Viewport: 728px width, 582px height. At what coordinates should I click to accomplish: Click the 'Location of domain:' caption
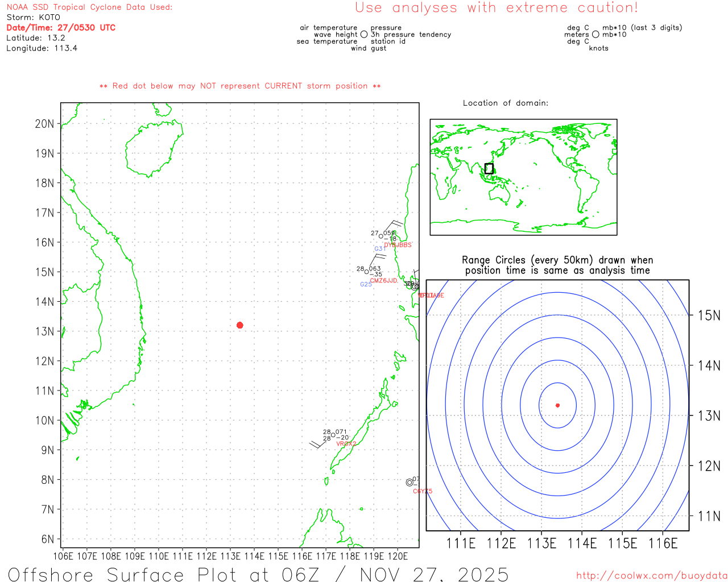coord(506,103)
